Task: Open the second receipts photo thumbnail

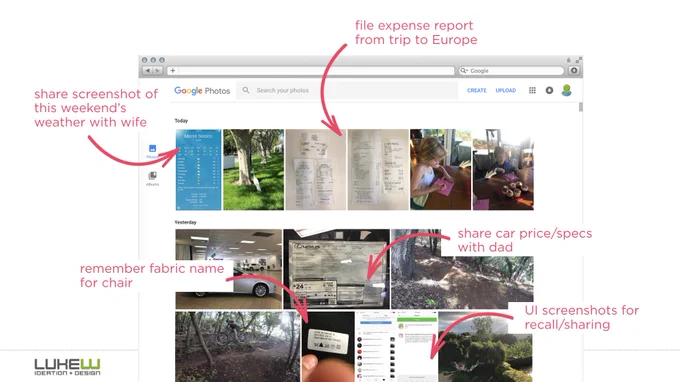Action: (378, 170)
